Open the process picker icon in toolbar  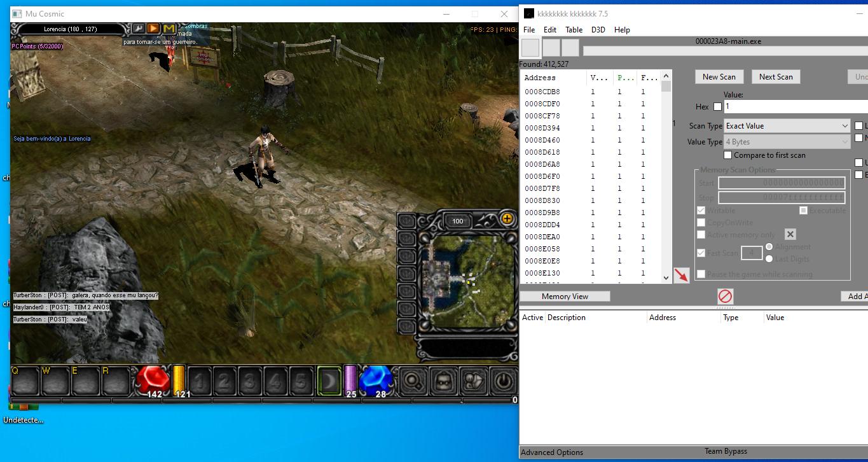(x=530, y=48)
